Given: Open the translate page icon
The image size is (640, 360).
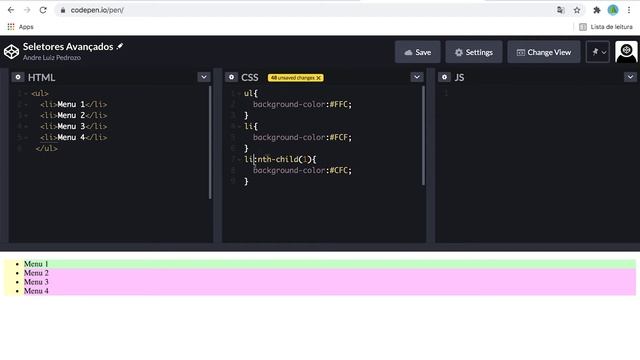Looking at the screenshot, I should 560,10.
